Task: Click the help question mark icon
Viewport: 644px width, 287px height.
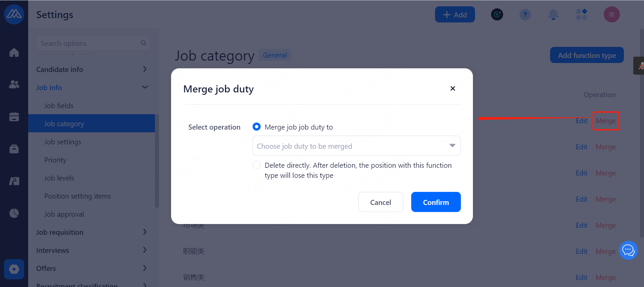Action: (x=525, y=15)
